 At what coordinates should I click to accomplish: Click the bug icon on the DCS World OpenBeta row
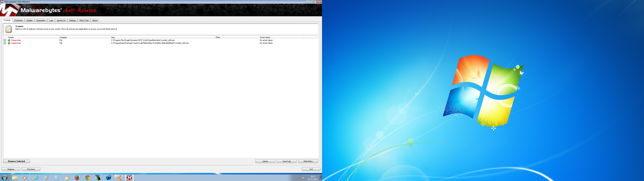pos(9,40)
